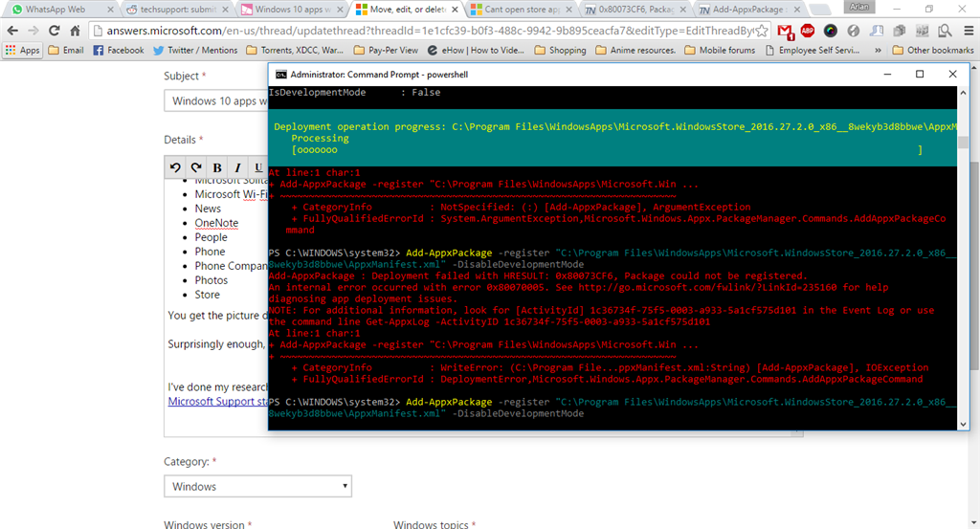This screenshot has height=529, width=980.
Task: Redo in the Details editor toolbar
Action: 196,167
